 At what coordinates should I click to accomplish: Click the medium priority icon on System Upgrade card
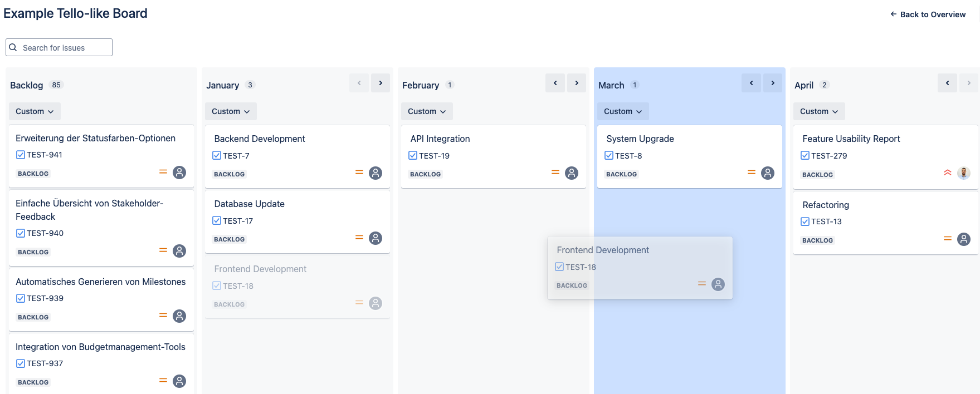click(x=752, y=173)
